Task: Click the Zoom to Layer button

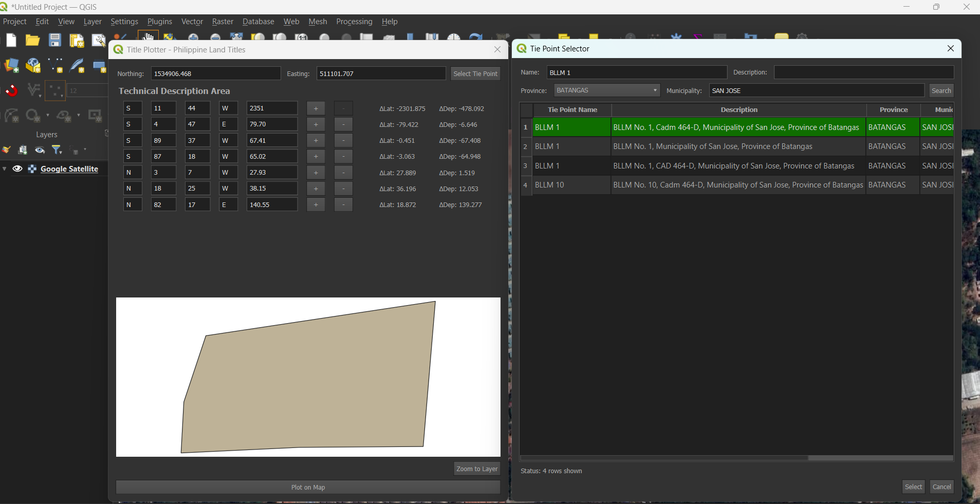Action: click(477, 469)
